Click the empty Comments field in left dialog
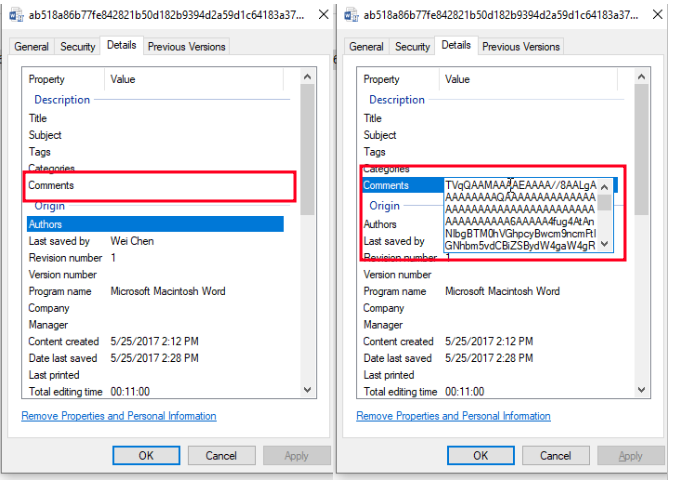This screenshot has height=480, width=673. coord(195,186)
